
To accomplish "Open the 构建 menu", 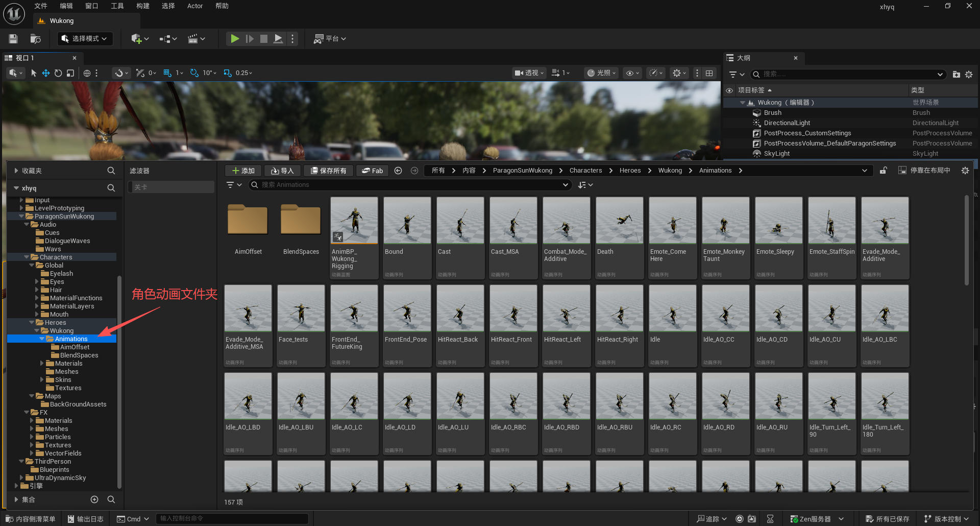I will tap(143, 6).
